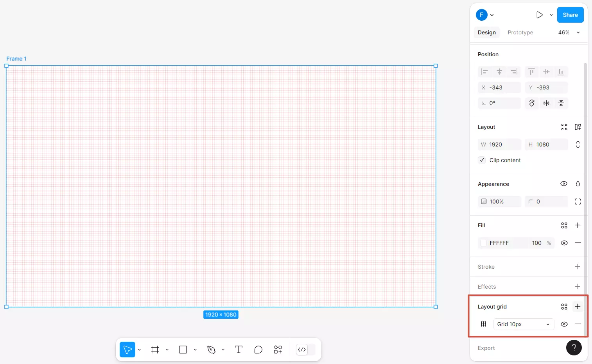Activate the Comment tool
Image resolution: width=592 pixels, height=364 pixels.
click(x=258, y=350)
